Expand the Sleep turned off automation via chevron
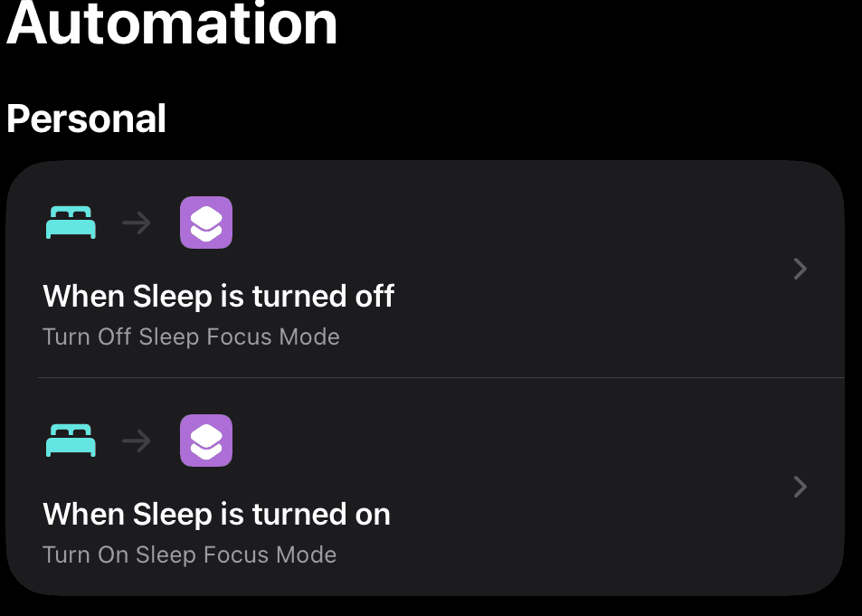Image resolution: width=862 pixels, height=616 pixels. [x=800, y=269]
